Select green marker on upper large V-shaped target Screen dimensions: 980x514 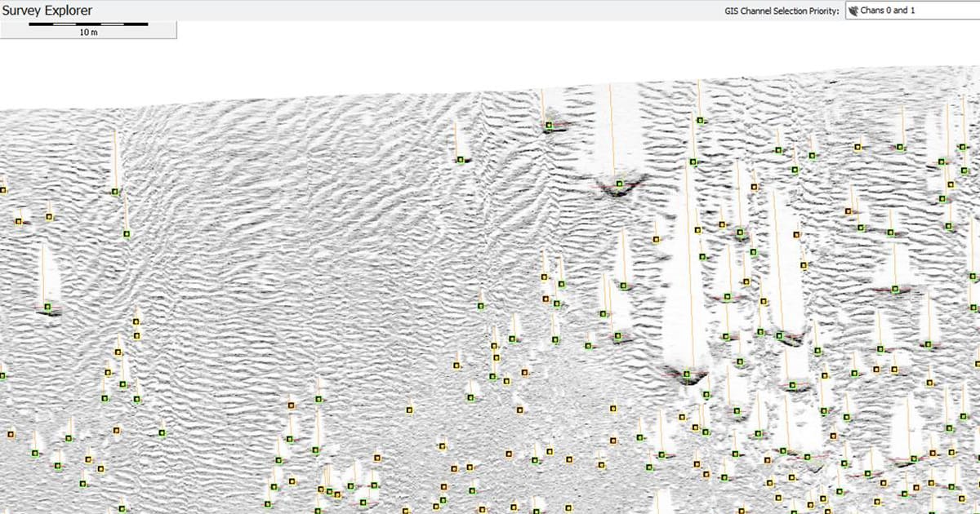point(620,184)
